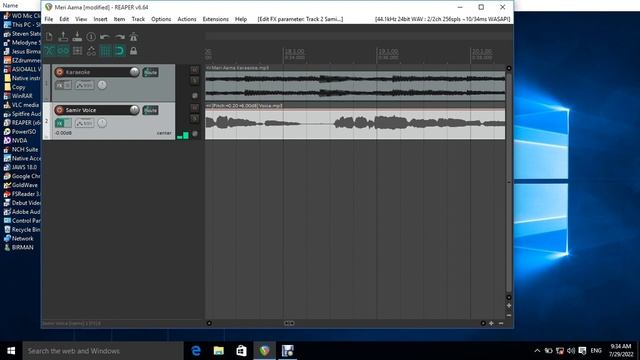The height and width of the screenshot is (360, 640).
Task: Select the Voice.mp3 item waveform
Action: coord(355,124)
